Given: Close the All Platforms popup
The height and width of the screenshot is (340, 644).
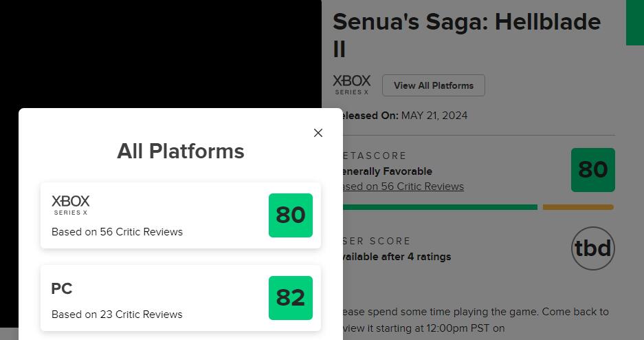Looking at the screenshot, I should click(x=318, y=133).
